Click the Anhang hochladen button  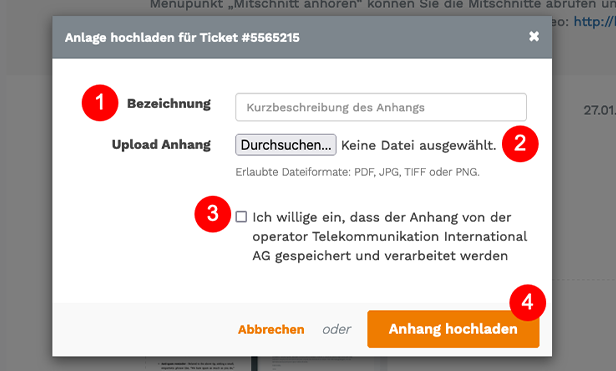453,329
